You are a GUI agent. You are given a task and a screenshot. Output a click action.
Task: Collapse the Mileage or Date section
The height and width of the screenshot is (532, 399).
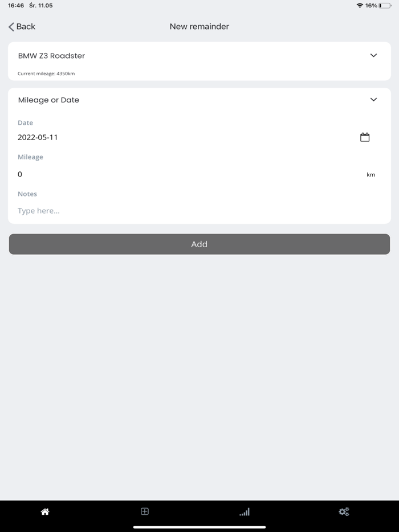374,99
